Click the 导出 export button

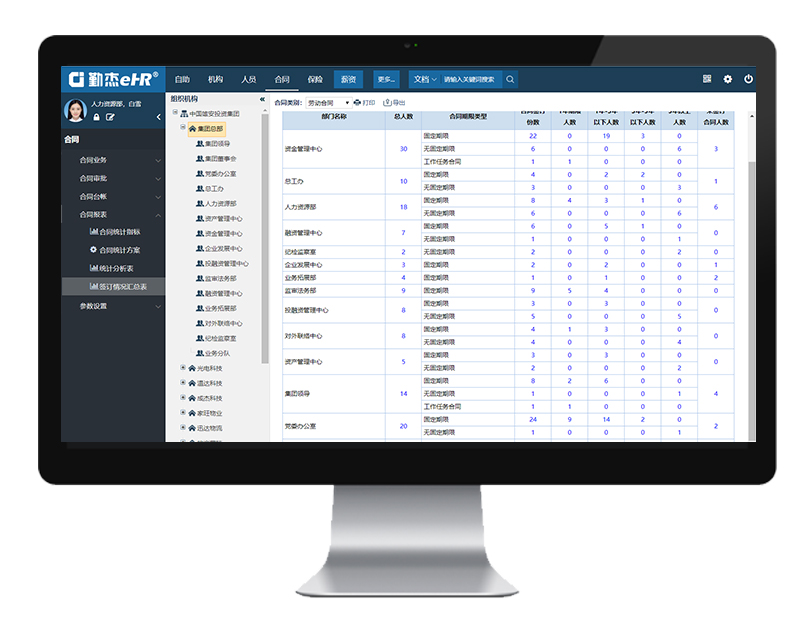[394, 103]
